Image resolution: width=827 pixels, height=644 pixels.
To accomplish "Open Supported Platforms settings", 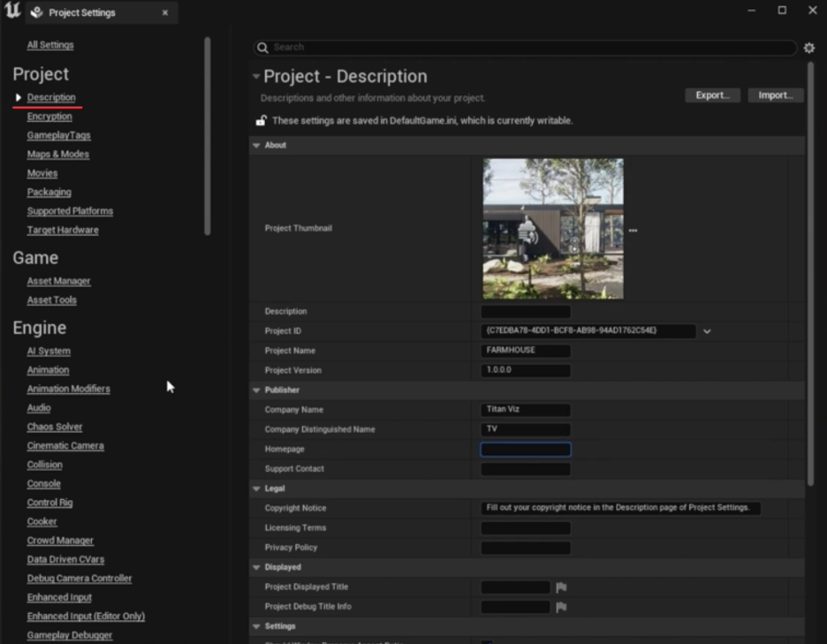I will coord(70,211).
